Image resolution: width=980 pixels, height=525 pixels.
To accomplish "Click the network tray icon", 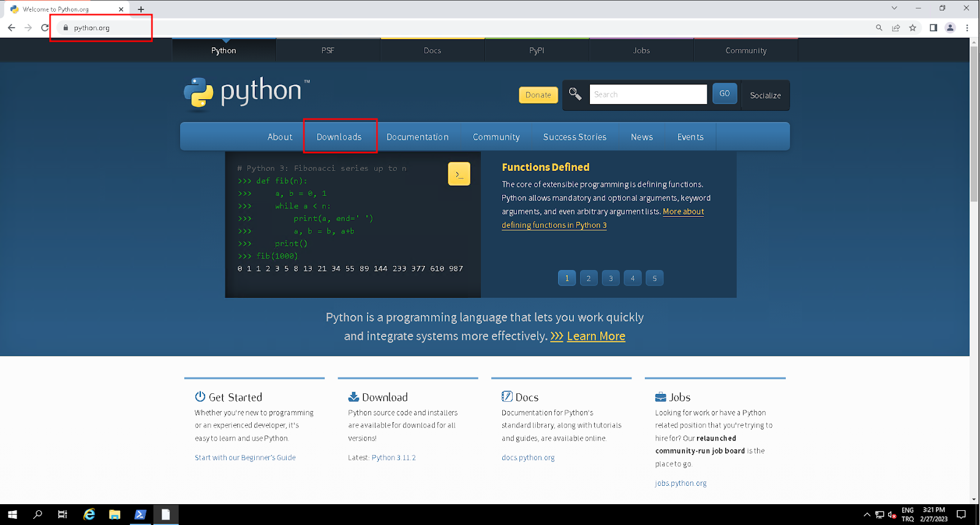I will pyautogui.click(x=880, y=515).
